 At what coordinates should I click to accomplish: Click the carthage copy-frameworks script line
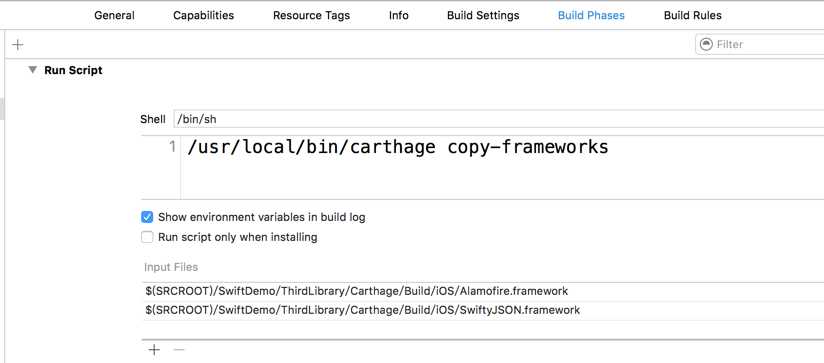pyautogui.click(x=398, y=147)
